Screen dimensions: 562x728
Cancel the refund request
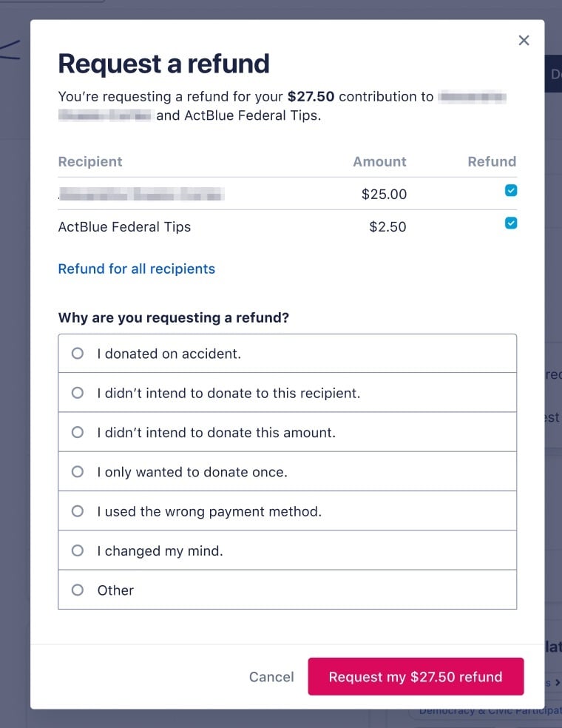271,677
